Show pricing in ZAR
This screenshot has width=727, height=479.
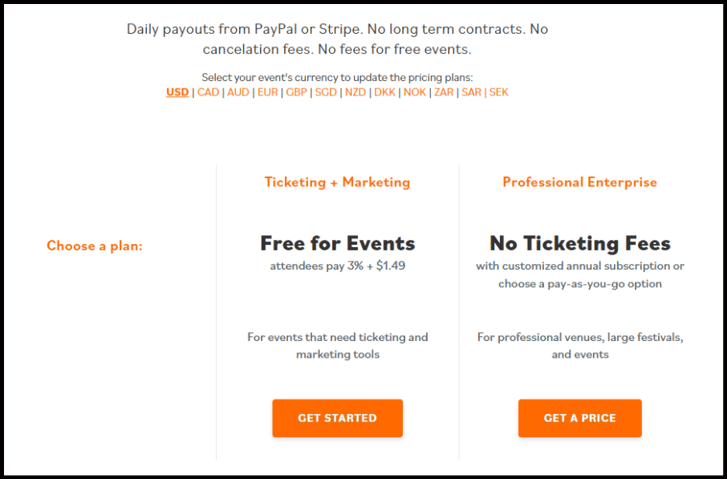point(443,92)
